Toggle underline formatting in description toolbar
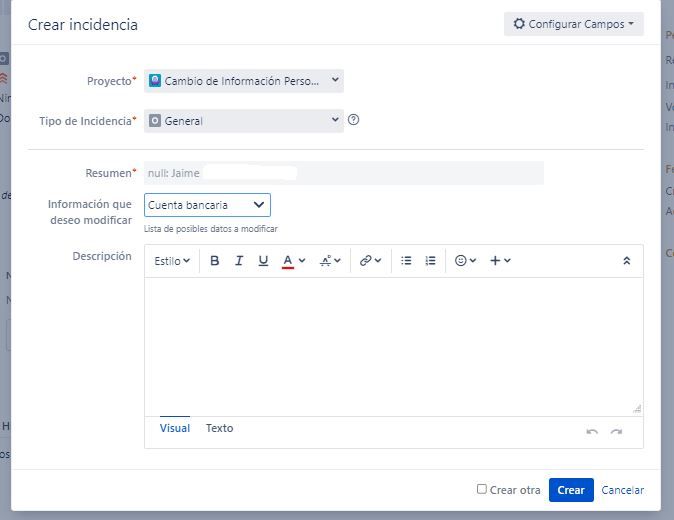This screenshot has width=674, height=520. coord(263,260)
